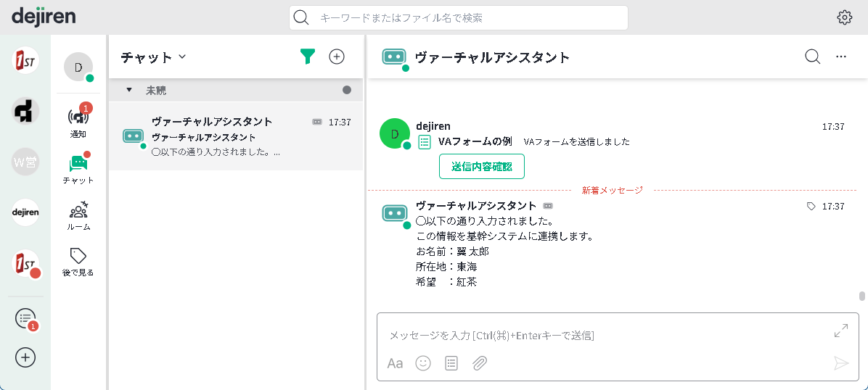Viewport: 868px width, 390px height.
Task: Toggle the green chat filter icon
Action: click(x=308, y=57)
